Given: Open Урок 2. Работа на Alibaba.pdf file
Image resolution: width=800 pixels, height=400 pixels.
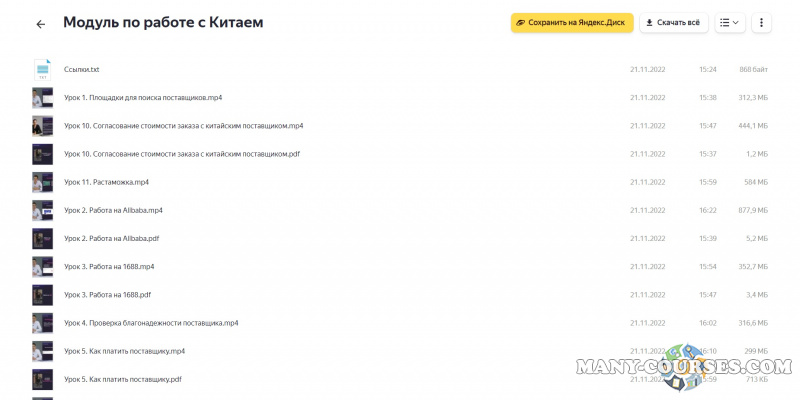Looking at the screenshot, I should 111,239.
